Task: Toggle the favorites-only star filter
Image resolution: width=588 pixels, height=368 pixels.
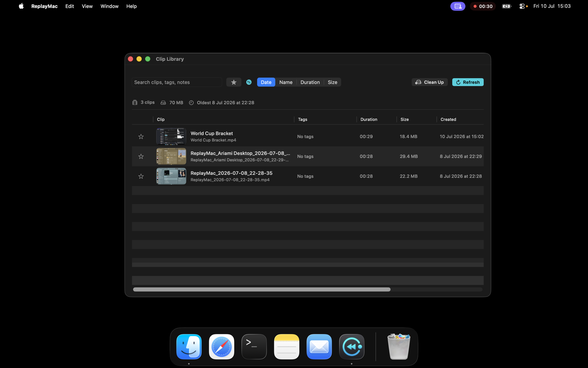Action: pos(234,82)
